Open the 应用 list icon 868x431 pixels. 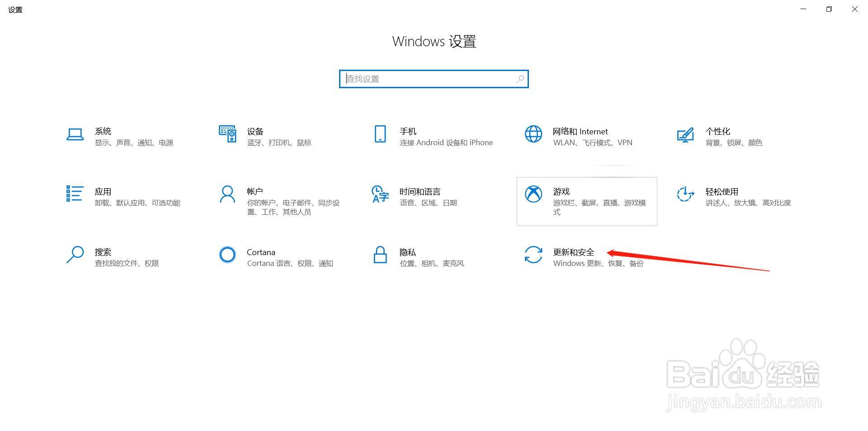(75, 194)
